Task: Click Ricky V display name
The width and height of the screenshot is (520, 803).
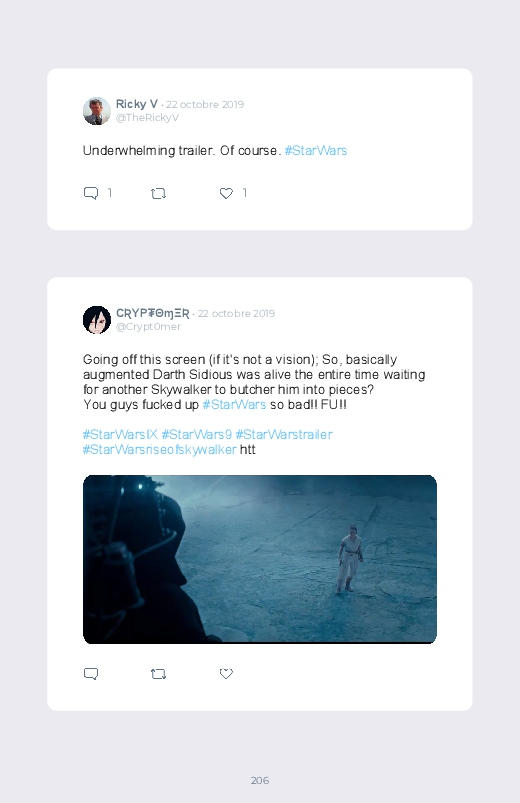Action: tap(137, 104)
